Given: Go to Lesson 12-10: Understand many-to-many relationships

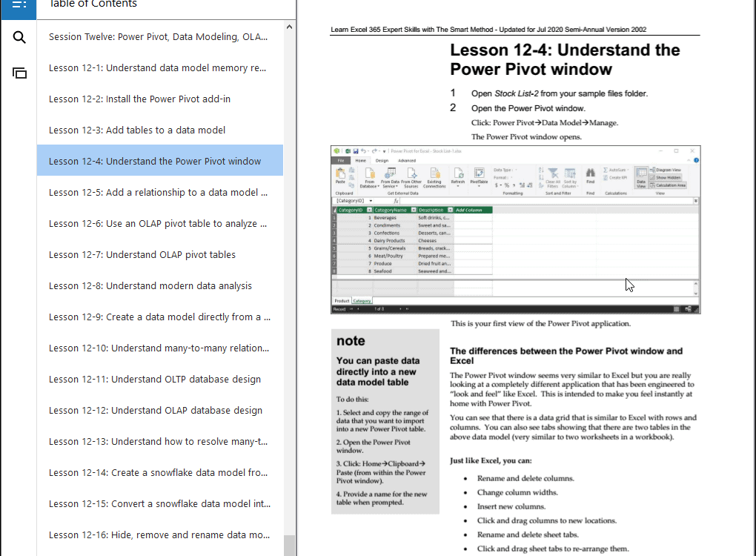Looking at the screenshot, I should pos(160,348).
